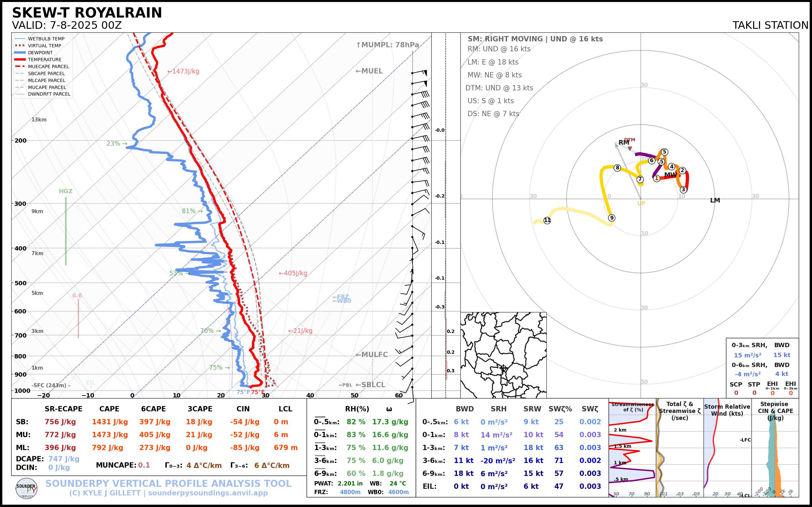Image resolution: width=812 pixels, height=507 pixels.
Task: Click hodograph height marker 11
Action: click(547, 220)
